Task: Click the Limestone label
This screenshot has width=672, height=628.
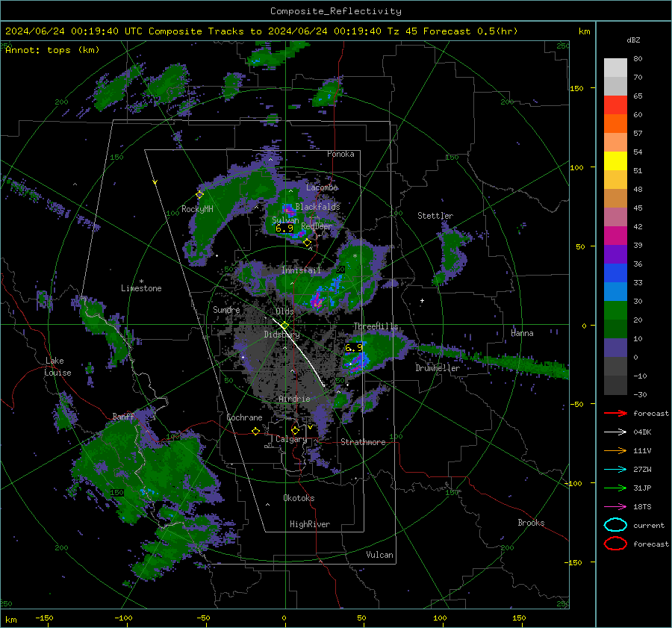Action: pyautogui.click(x=141, y=288)
